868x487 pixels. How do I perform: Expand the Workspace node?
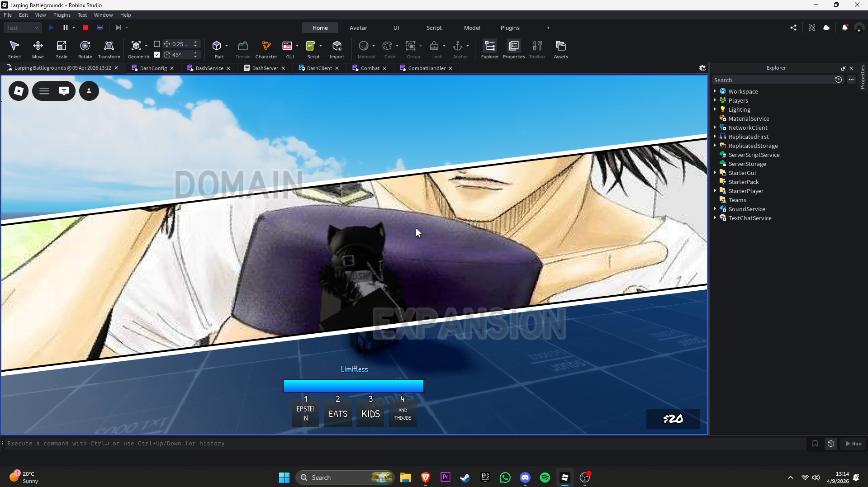click(x=715, y=91)
